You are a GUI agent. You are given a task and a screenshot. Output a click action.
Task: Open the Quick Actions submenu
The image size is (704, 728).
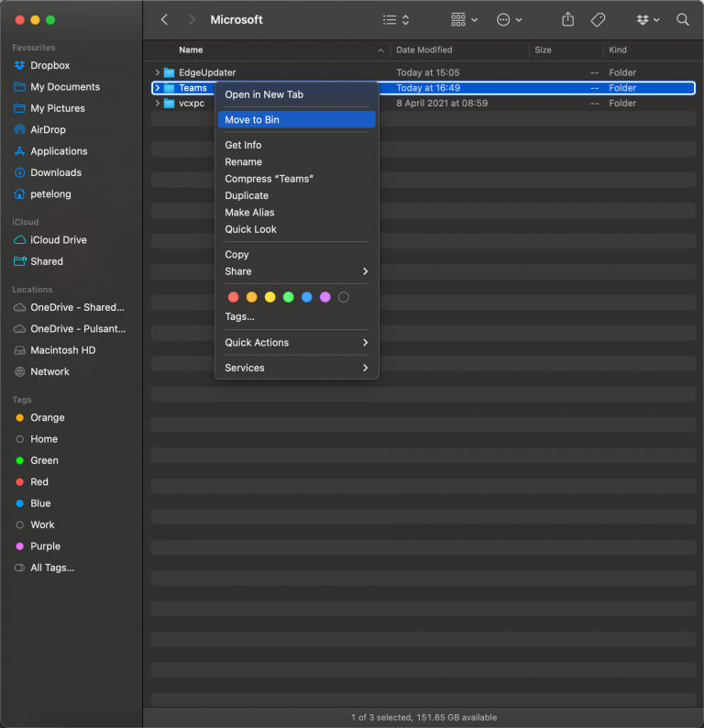(x=297, y=342)
